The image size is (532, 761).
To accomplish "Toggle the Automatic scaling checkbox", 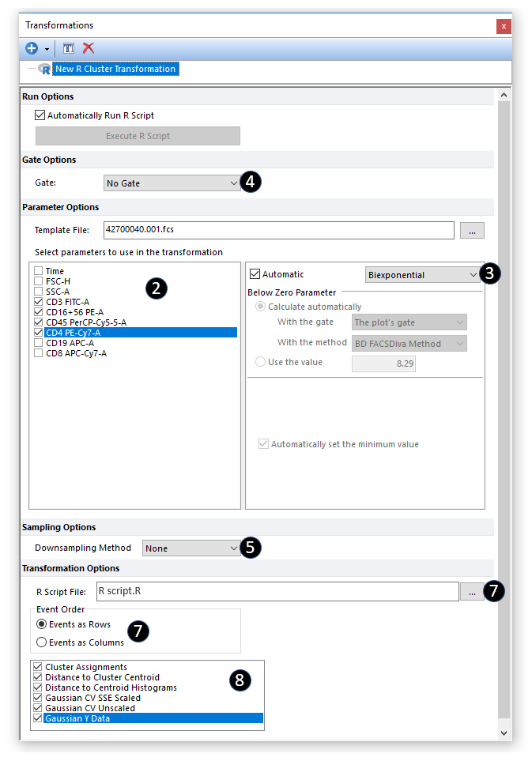I will [x=255, y=274].
